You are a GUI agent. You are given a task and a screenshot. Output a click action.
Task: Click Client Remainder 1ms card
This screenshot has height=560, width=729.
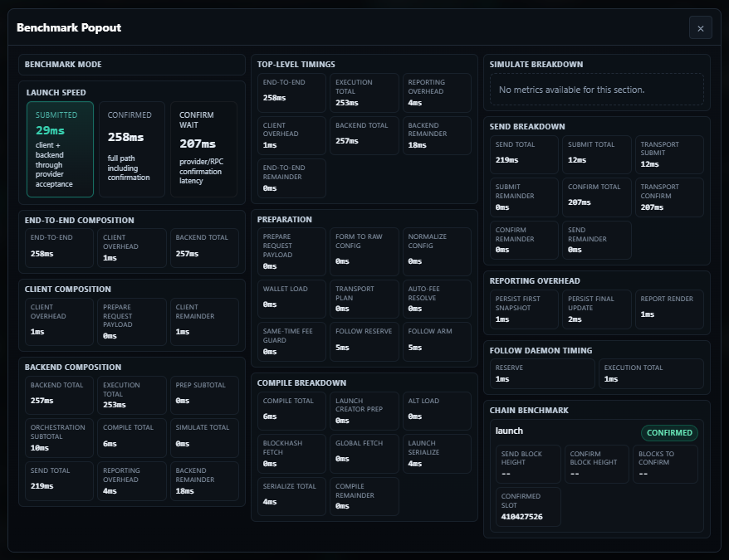(x=204, y=322)
